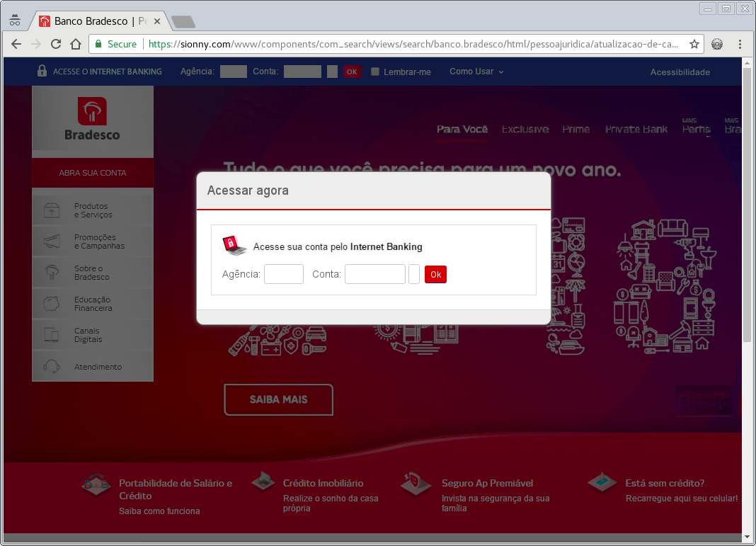The image size is (756, 546).
Task: Select the Prime tab
Action: (x=575, y=130)
